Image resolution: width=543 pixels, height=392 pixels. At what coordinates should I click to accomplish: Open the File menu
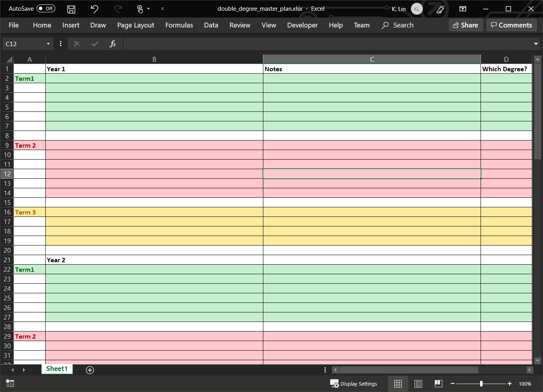[x=14, y=25]
